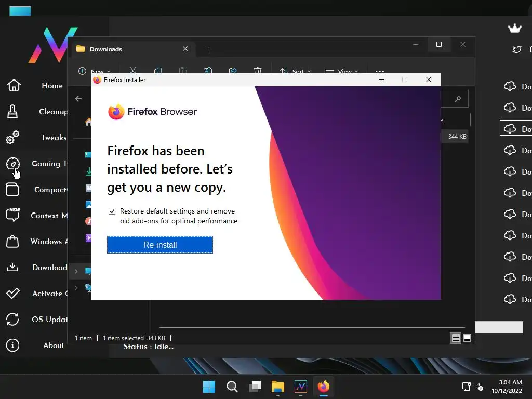Select the Gaming gauge icon in sidebar
The width and height of the screenshot is (532, 399).
(13, 164)
